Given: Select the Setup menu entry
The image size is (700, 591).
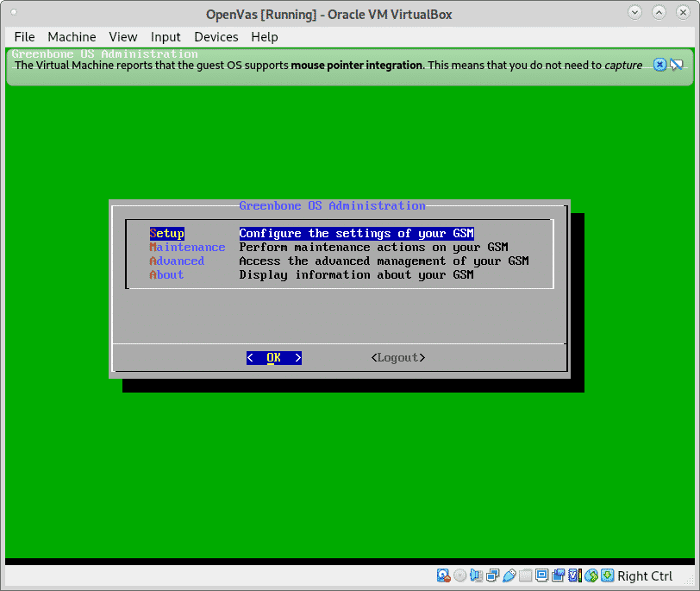Looking at the screenshot, I should click(167, 233).
